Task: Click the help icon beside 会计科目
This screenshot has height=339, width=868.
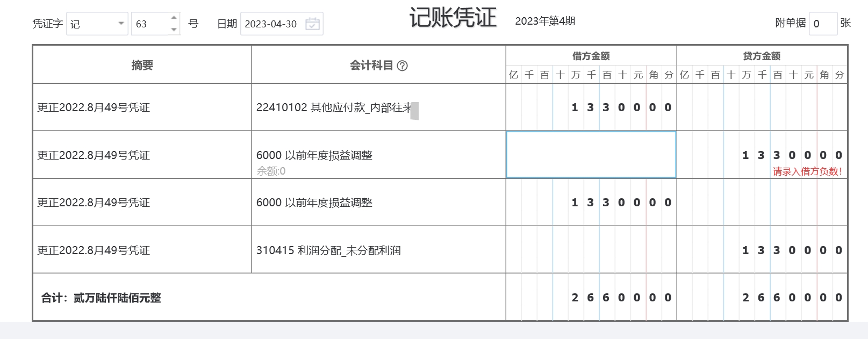Action: (402, 66)
